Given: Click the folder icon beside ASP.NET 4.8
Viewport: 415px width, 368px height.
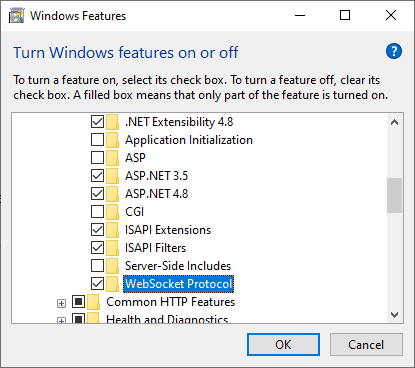Looking at the screenshot, I should click(x=113, y=194).
